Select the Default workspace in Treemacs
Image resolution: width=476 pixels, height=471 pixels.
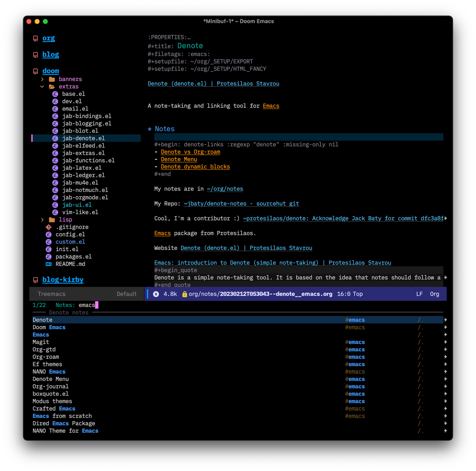[x=127, y=294]
